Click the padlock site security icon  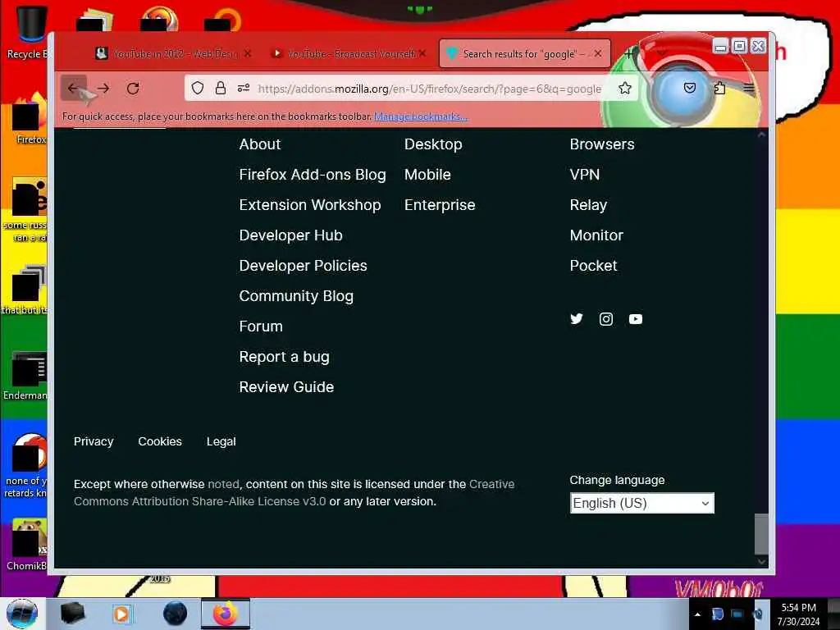click(220, 89)
